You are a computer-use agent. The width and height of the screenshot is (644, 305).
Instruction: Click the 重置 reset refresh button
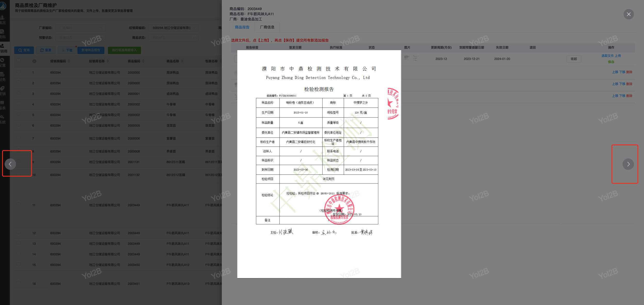coord(46,50)
